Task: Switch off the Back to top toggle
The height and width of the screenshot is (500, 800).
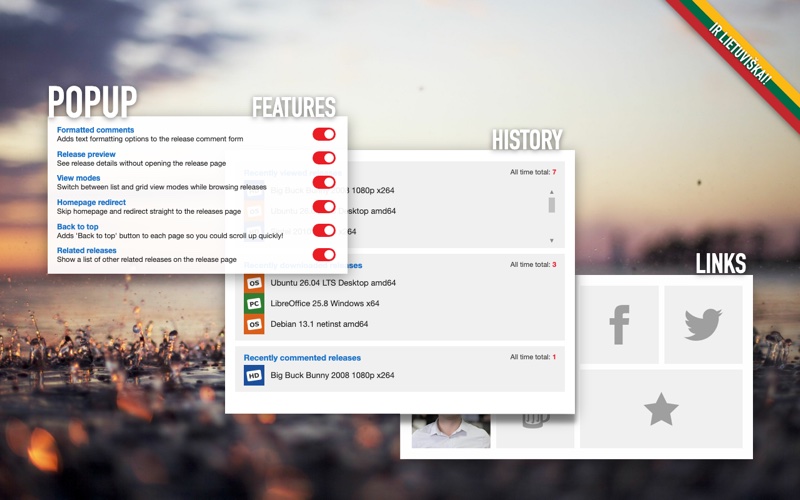Action: pyautogui.click(x=324, y=231)
